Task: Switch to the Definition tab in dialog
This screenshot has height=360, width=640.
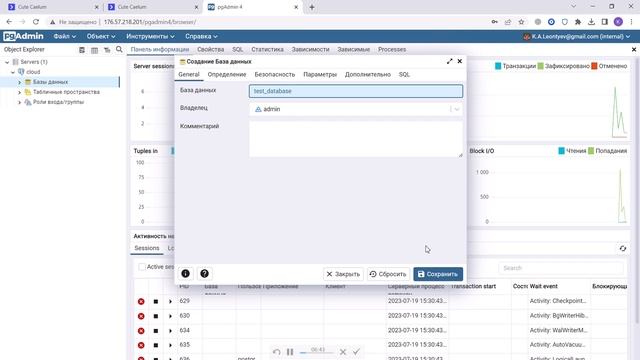Action: [227, 74]
